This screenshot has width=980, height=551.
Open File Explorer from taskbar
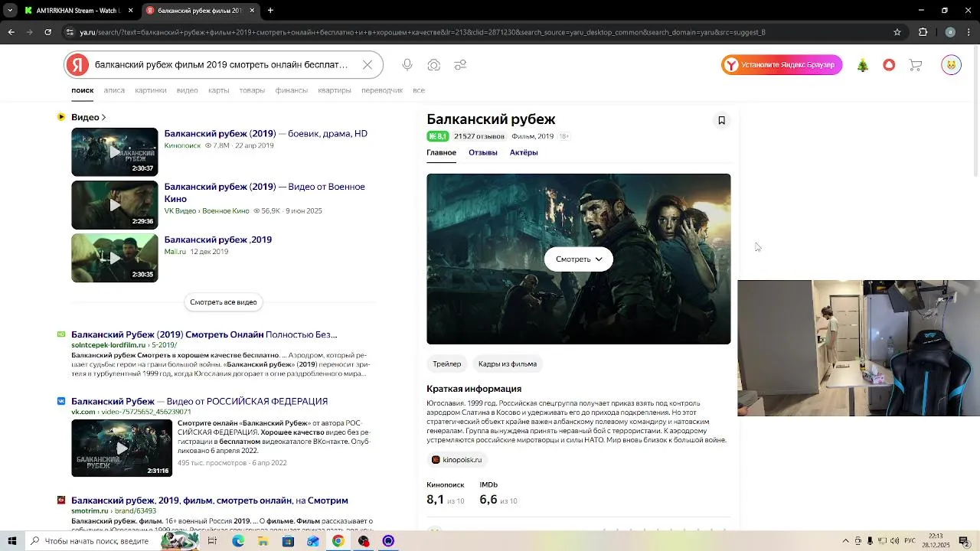263,541
